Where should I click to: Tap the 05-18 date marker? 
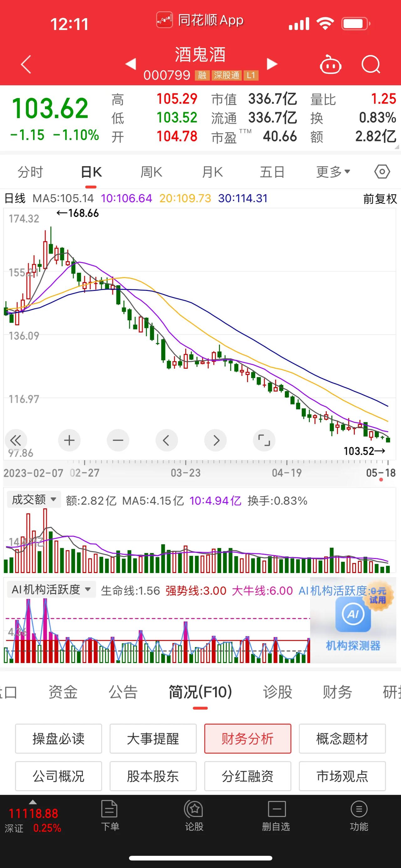click(381, 473)
